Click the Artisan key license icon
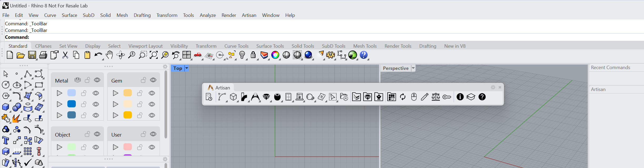This screenshot has width=644, height=168. [447, 97]
